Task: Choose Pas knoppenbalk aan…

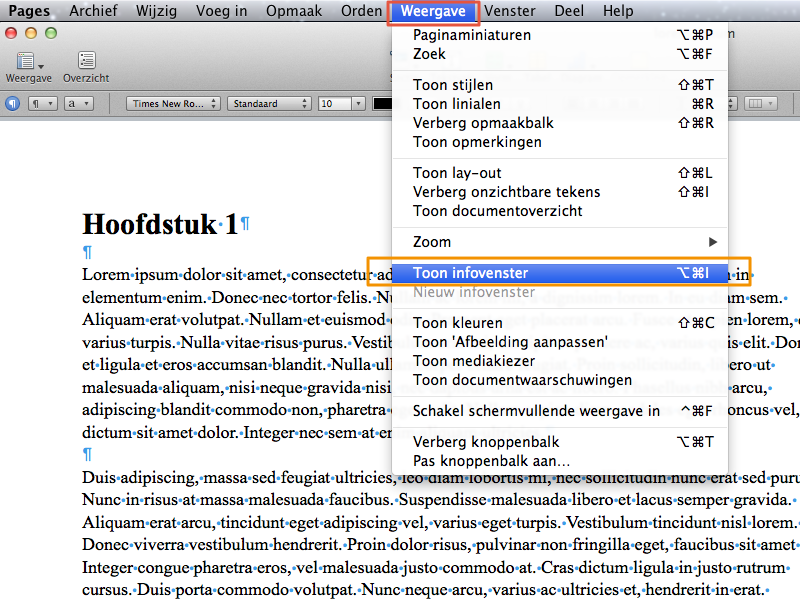Action: 560,461
